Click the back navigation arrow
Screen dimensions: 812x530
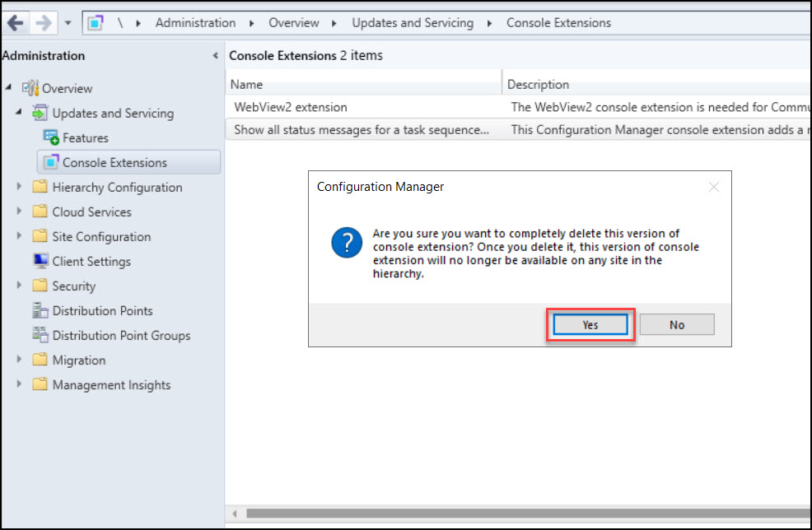coord(16,23)
